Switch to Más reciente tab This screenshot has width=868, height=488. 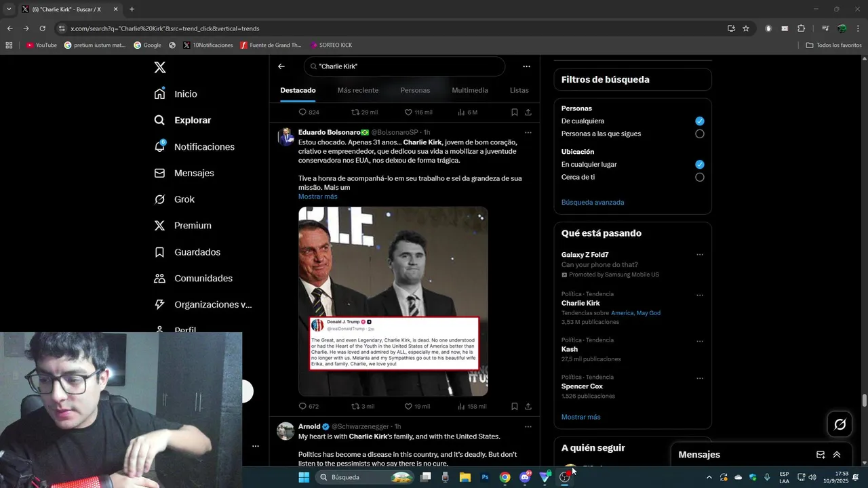[358, 90]
